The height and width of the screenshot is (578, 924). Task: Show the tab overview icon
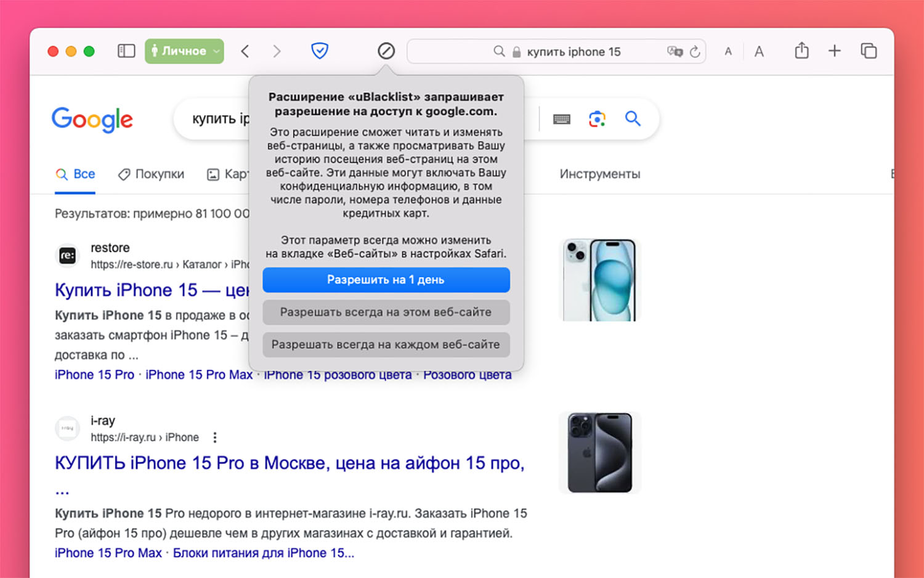[869, 51]
